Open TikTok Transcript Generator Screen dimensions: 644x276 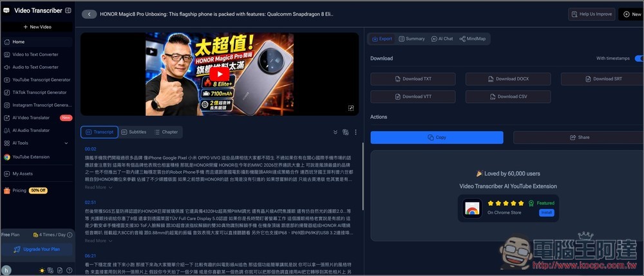[x=37, y=93]
